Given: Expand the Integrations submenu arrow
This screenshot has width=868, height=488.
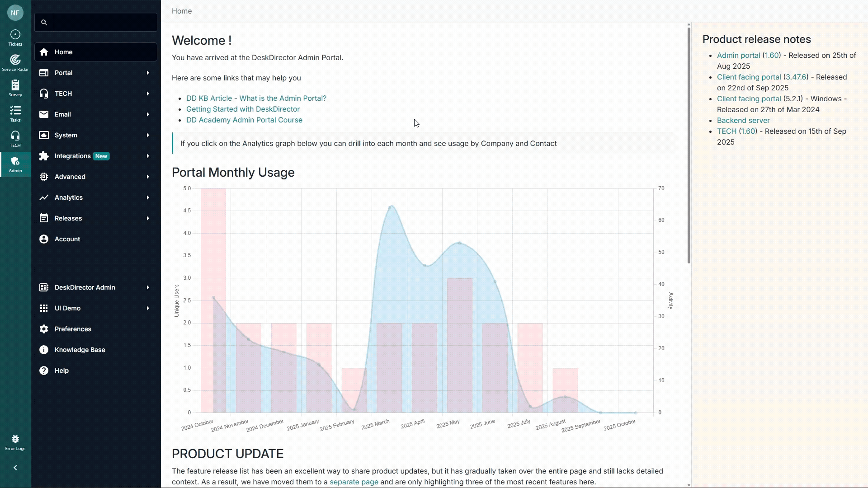Looking at the screenshot, I should 148,156.
